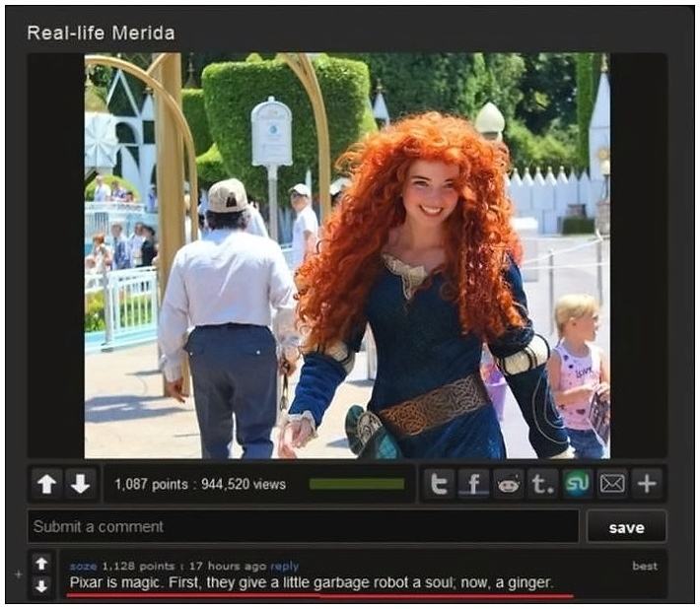The height and width of the screenshot is (609, 700).
Task: Share the image on StumbleUpon
Action: click(578, 484)
